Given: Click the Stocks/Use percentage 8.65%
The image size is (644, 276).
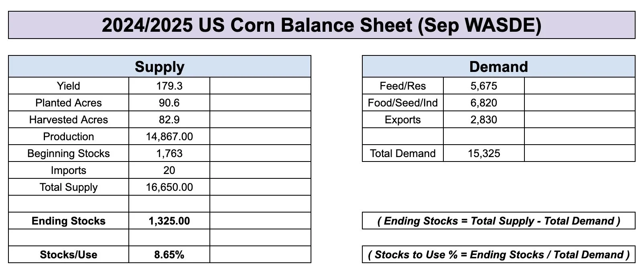Looking at the screenshot, I should [169, 255].
